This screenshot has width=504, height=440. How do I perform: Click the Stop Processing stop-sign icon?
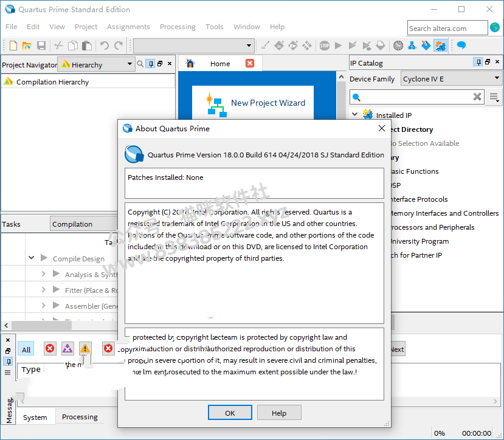tap(324, 46)
